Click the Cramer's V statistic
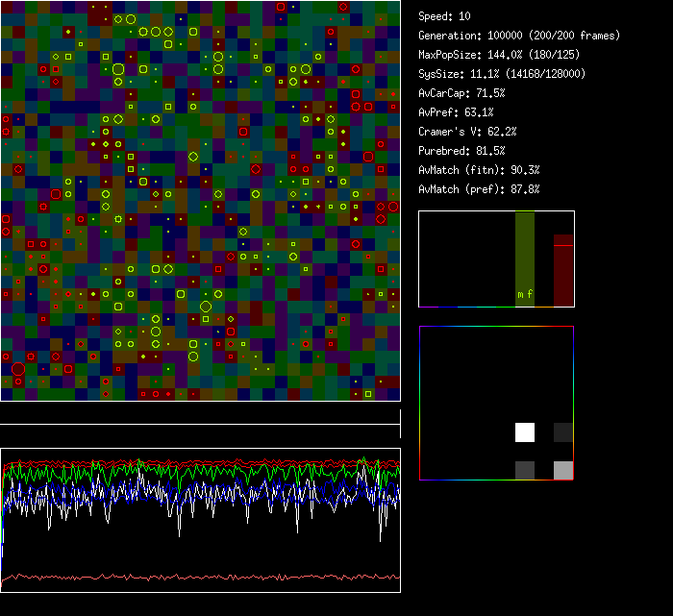Viewport: 673px width, 616px height. (x=467, y=132)
